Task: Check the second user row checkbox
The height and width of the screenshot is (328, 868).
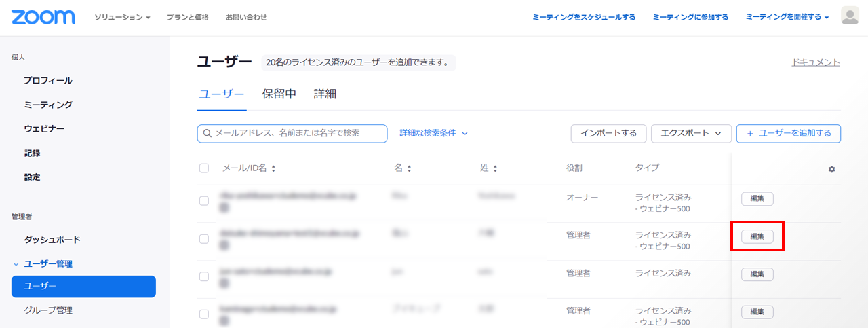Action: tap(204, 239)
